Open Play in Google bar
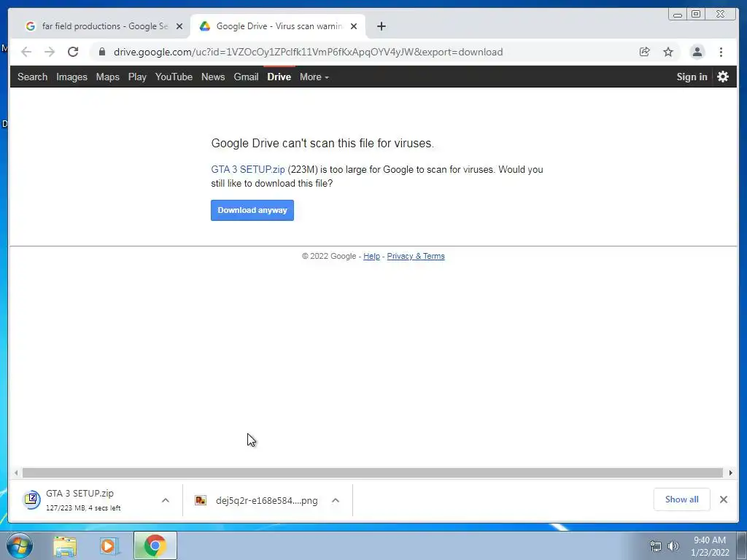 pyautogui.click(x=137, y=77)
